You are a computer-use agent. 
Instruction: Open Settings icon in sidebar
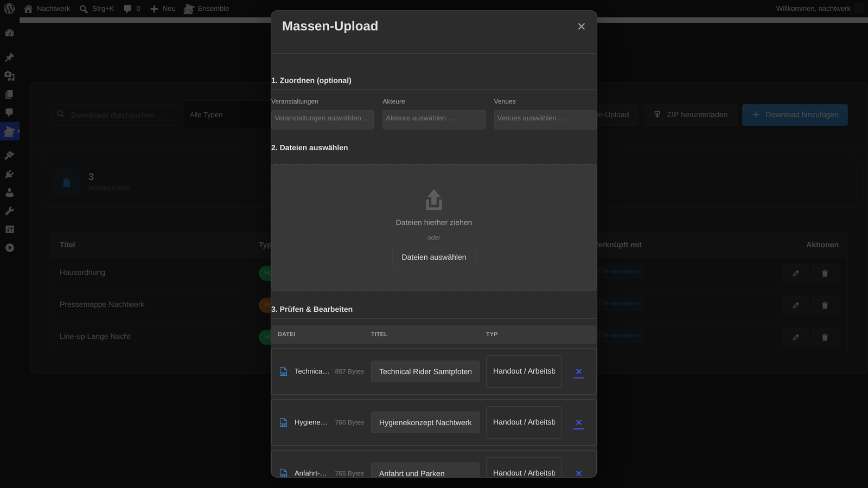[x=9, y=229]
